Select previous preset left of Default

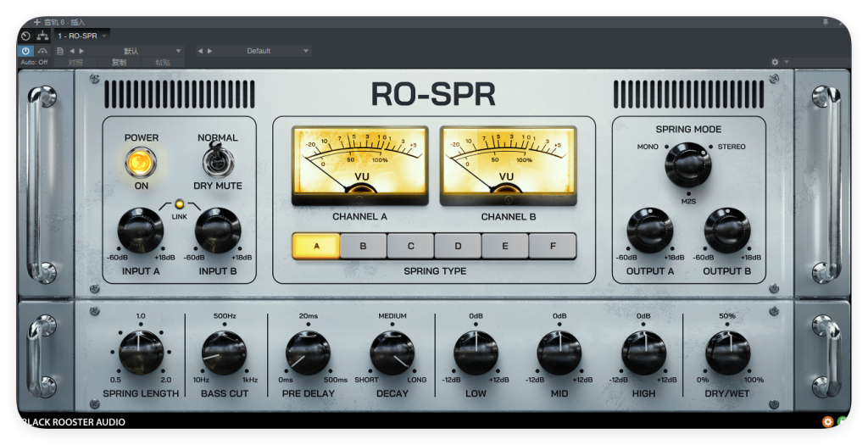point(200,51)
